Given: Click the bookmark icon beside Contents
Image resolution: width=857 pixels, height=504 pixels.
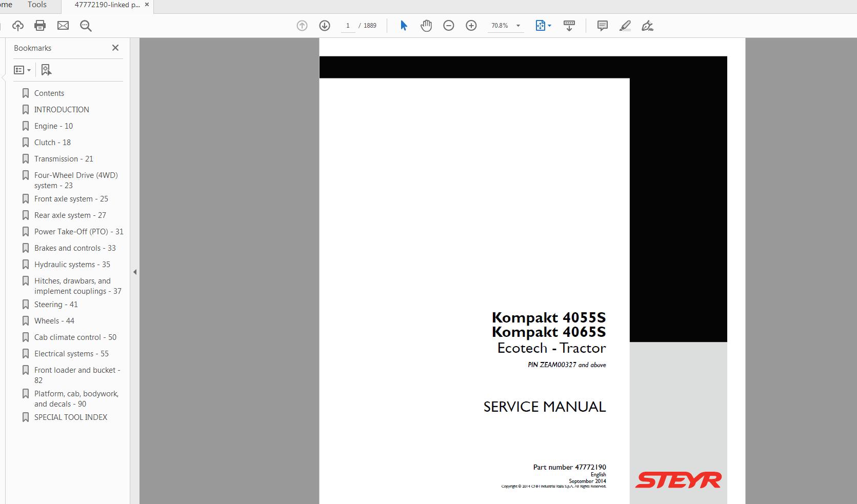Looking at the screenshot, I should click(x=26, y=93).
